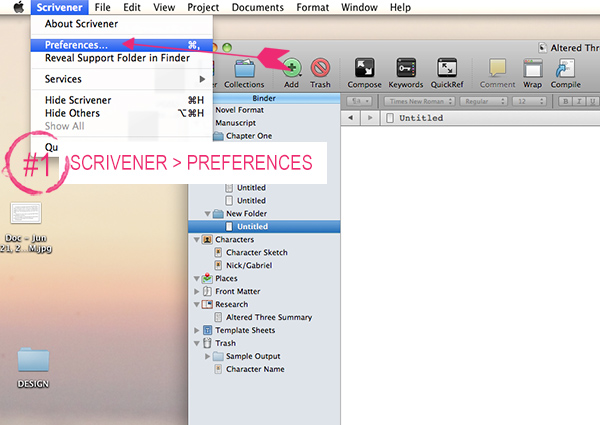
Task: Collapse the Characters group
Action: (x=196, y=239)
